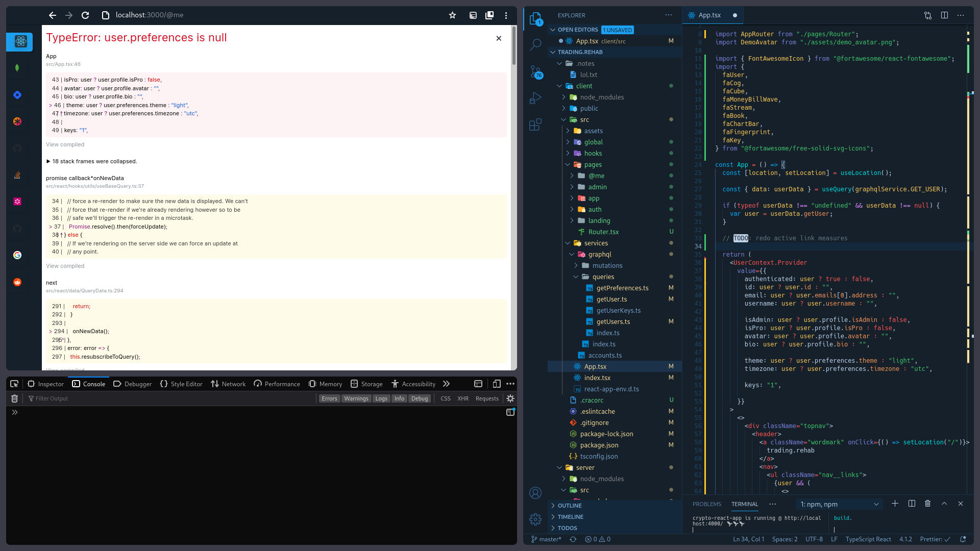Viewport: 980px width, 551px height.
Task: Change language mode TypeScript React
Action: (x=868, y=539)
